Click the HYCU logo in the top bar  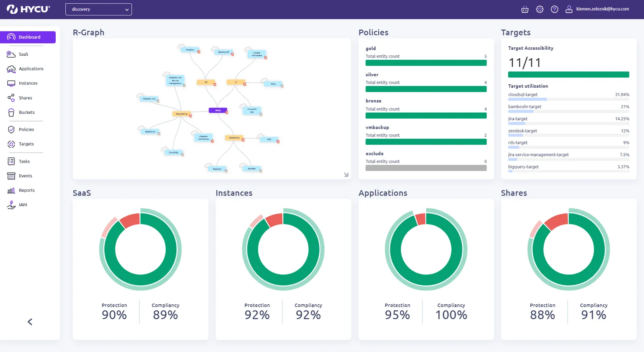pyautogui.click(x=28, y=9)
